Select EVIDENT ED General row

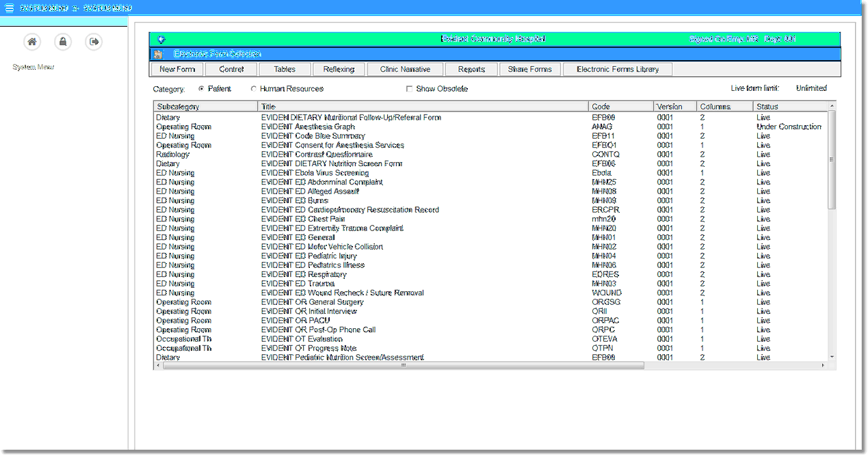pyautogui.click(x=490, y=237)
